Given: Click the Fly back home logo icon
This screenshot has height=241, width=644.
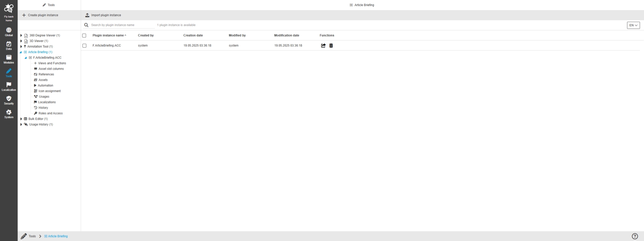Looking at the screenshot, I should (x=9, y=9).
